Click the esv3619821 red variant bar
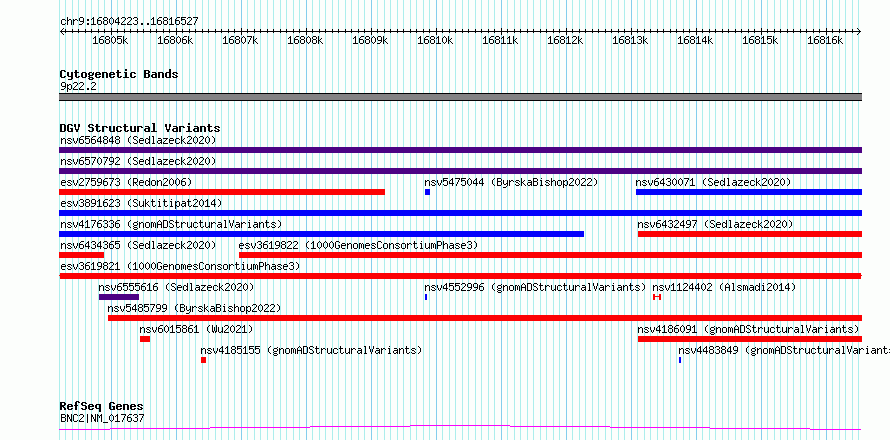 point(460,276)
